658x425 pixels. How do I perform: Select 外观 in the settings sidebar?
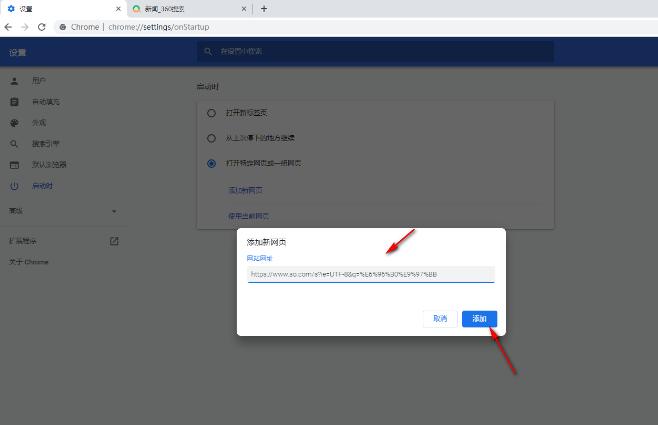pyautogui.click(x=39, y=123)
